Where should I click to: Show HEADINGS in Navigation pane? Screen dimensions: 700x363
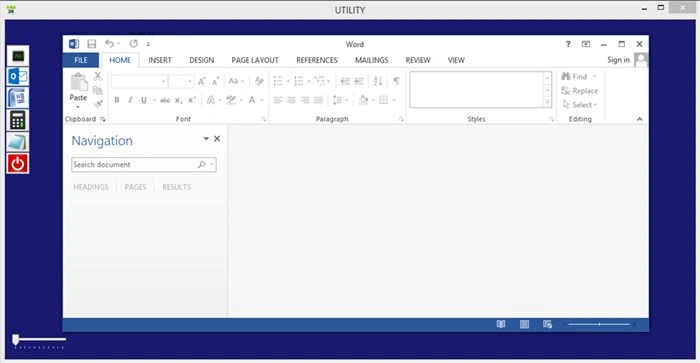pyautogui.click(x=91, y=187)
